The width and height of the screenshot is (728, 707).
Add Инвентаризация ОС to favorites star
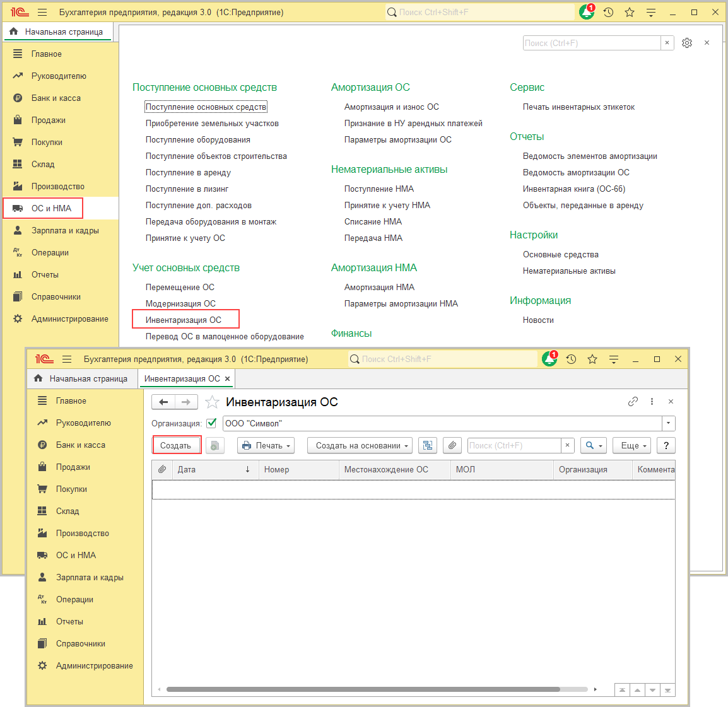(212, 402)
